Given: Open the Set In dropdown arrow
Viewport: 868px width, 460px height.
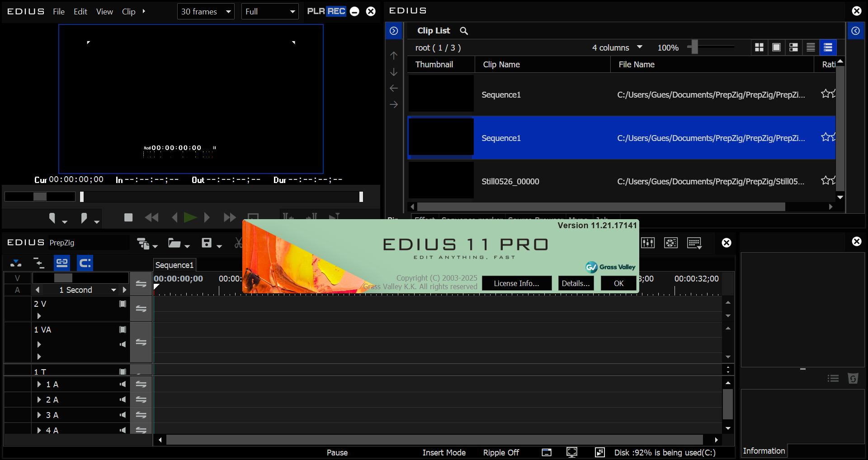Looking at the screenshot, I should 65,222.
